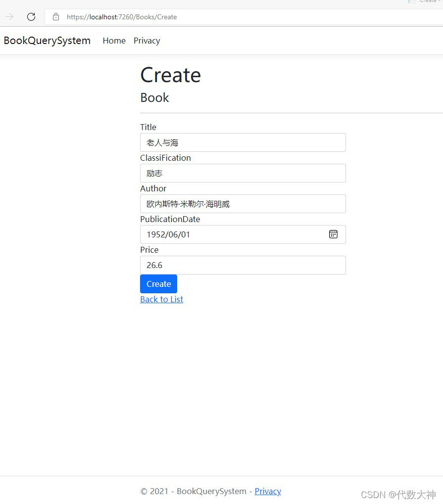Follow the Back to List link
Screen dimensions: 443x504
click(161, 299)
